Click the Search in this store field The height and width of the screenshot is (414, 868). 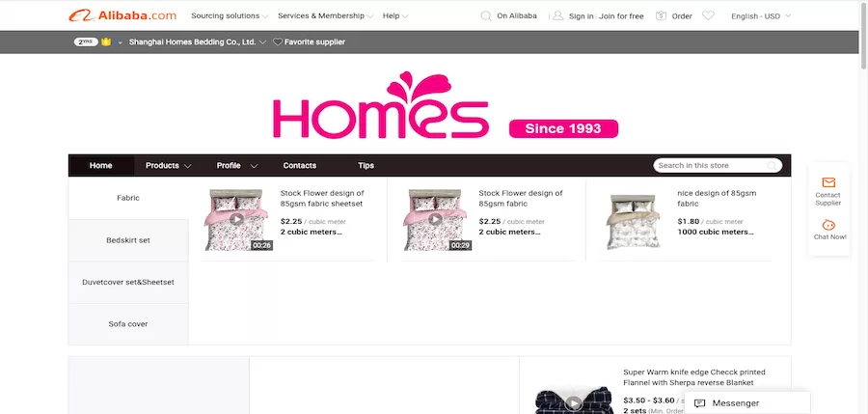click(x=711, y=165)
